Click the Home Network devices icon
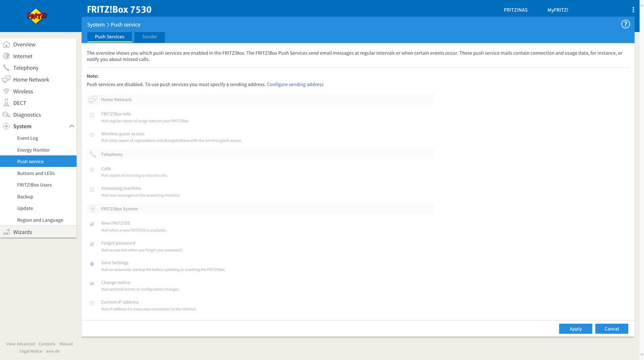Viewport: 644px width, 360px height. (7, 79)
